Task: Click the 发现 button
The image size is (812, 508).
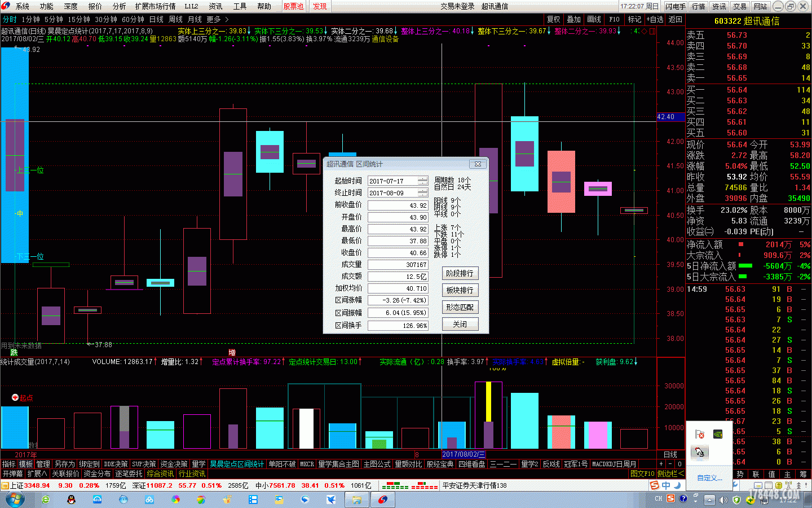Action: tap(320, 6)
